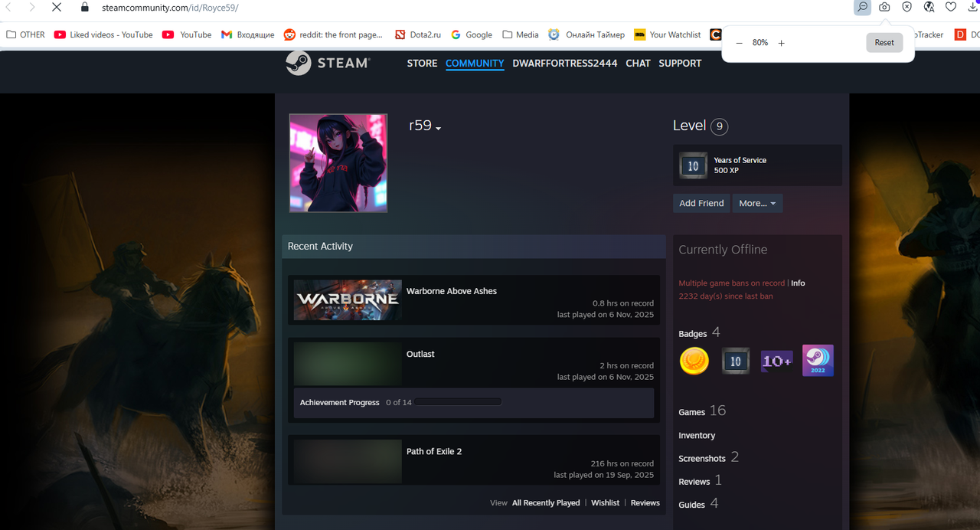Click the Path of Exile 2 thumbnail
The width and height of the screenshot is (980, 530).
[348, 460]
